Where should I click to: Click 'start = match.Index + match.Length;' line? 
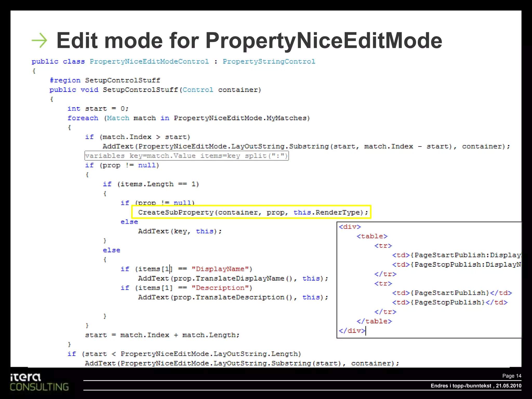pyautogui.click(x=162, y=335)
